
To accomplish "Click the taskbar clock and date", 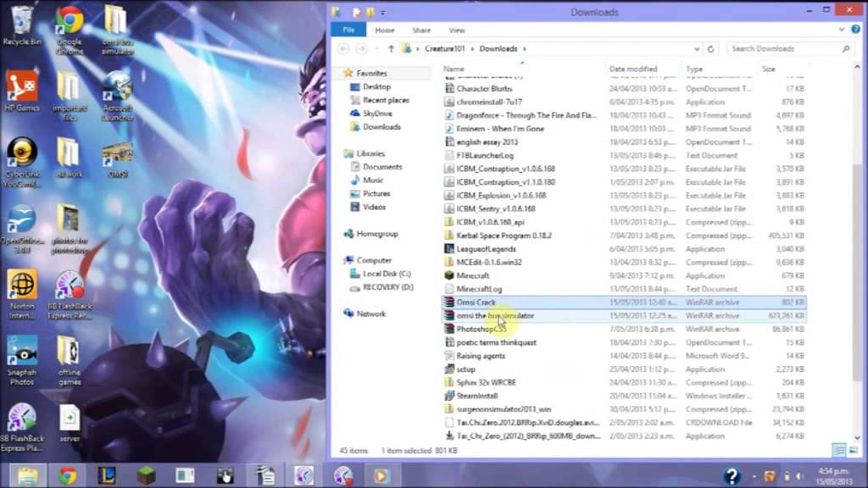I will (x=835, y=476).
